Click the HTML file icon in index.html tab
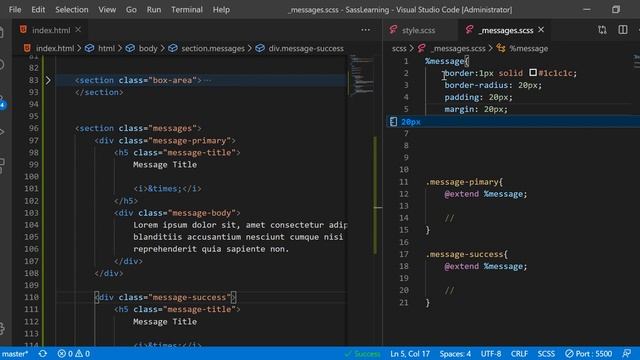Viewport: 640px width, 360px height. click(23, 29)
